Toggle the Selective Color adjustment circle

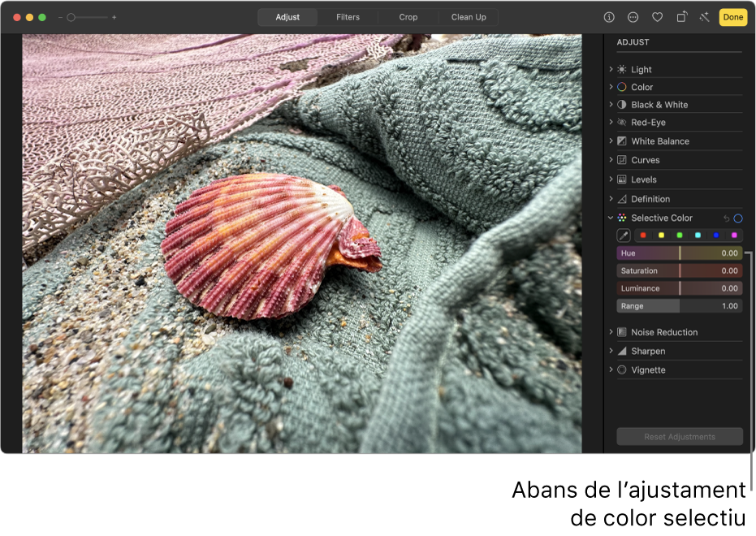[x=738, y=218]
